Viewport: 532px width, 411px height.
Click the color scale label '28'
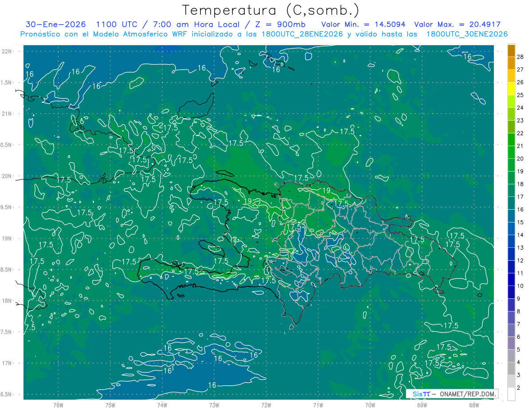click(520, 56)
